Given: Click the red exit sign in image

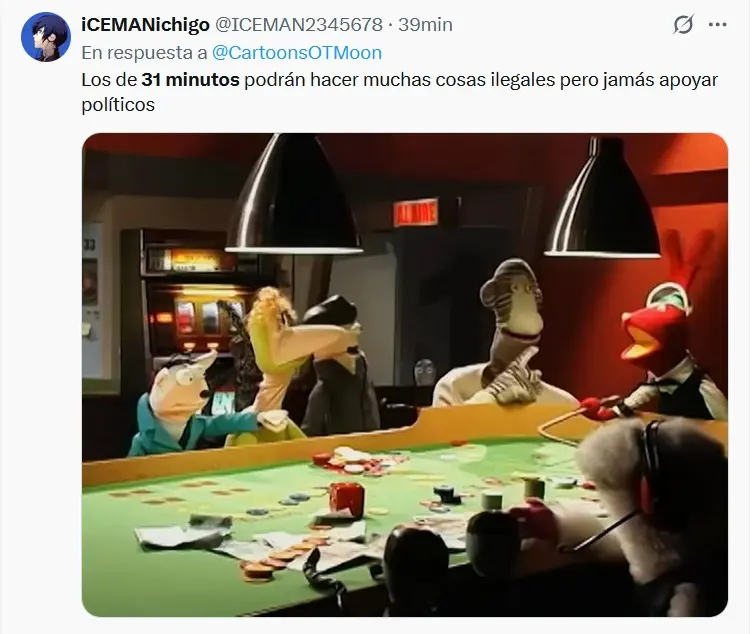Looking at the screenshot, I should coord(416,212).
